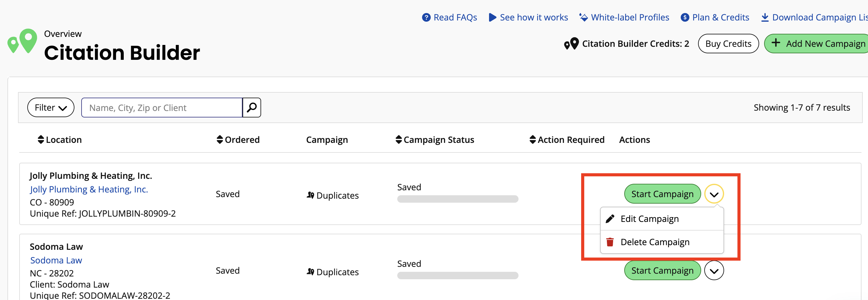Click the question mark icon beside Read FAQs

[426, 17]
